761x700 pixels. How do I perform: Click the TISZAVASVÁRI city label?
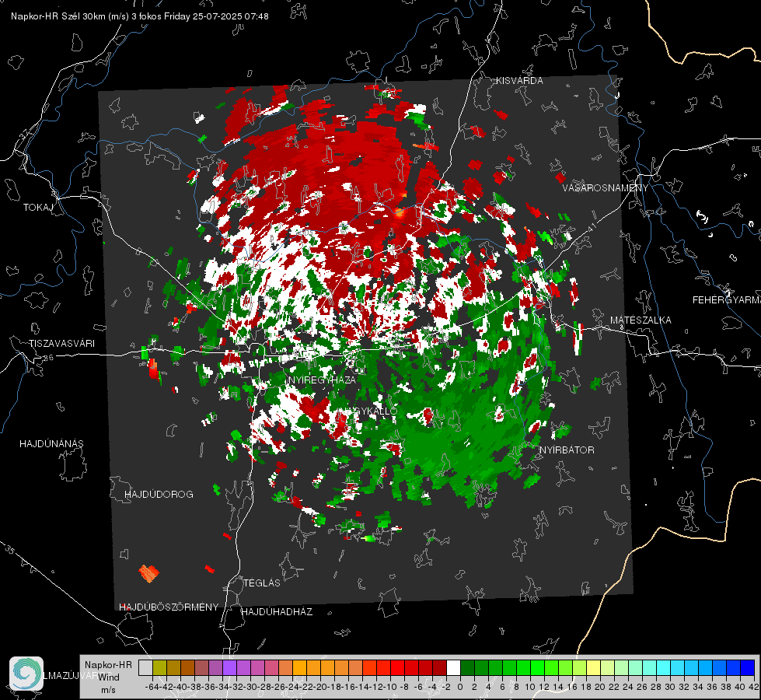(61, 344)
